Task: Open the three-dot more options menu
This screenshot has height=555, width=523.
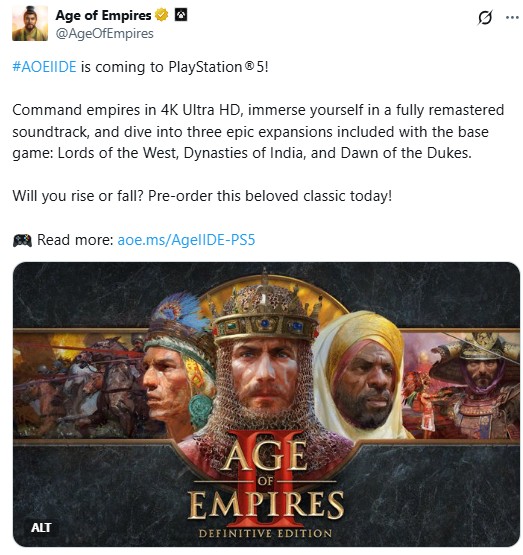Action: click(512, 17)
